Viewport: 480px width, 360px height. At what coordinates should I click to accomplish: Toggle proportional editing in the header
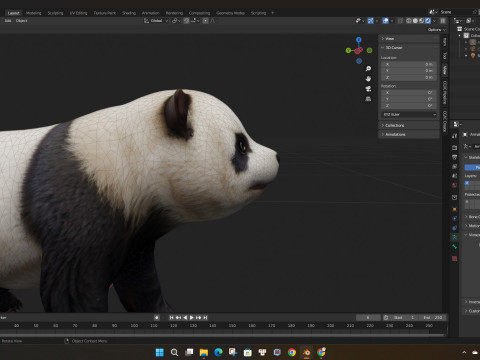(206, 21)
